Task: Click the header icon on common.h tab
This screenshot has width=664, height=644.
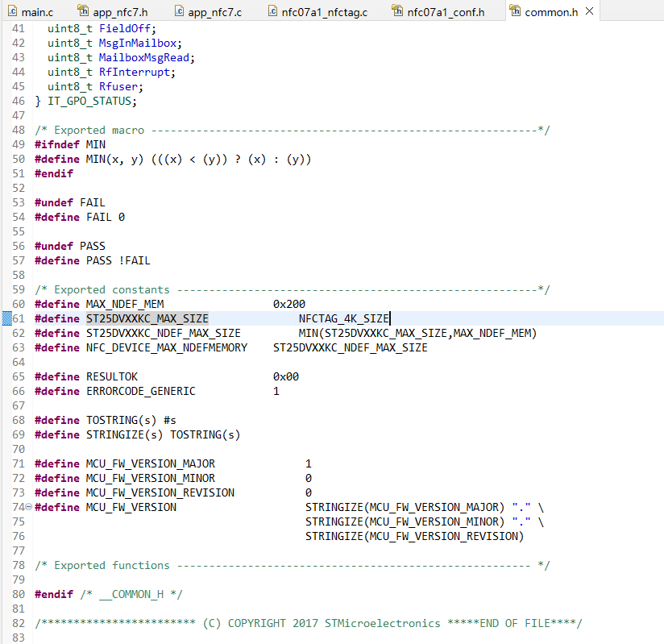Action: [514, 10]
